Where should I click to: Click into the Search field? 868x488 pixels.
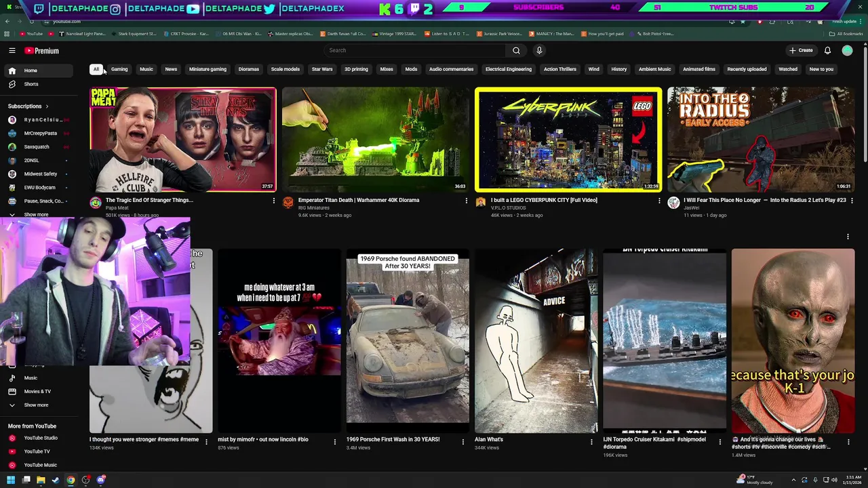coord(415,50)
